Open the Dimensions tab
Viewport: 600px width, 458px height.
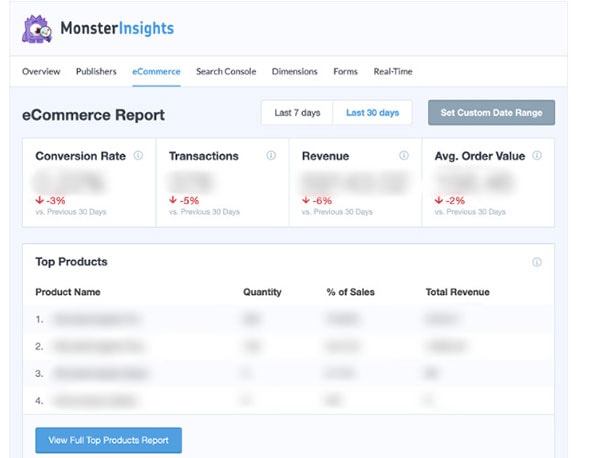click(x=295, y=72)
